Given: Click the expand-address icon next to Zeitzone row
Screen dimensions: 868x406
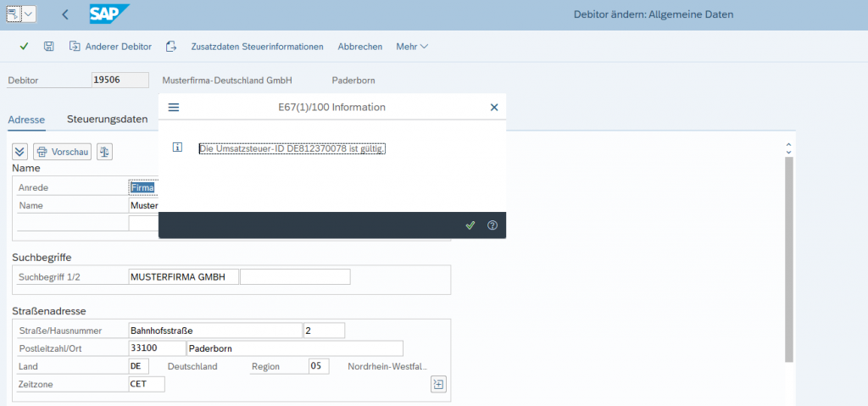Looking at the screenshot, I should pyautogui.click(x=438, y=384).
